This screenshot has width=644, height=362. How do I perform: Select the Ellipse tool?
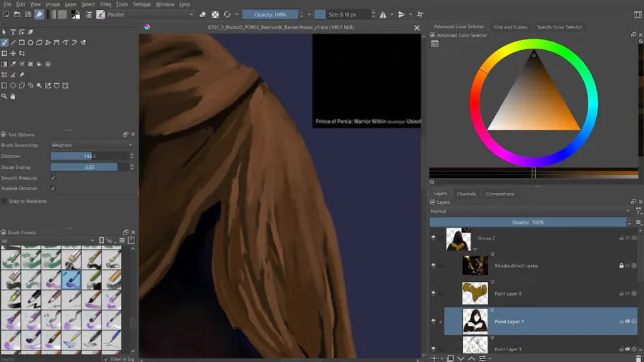tap(30, 43)
